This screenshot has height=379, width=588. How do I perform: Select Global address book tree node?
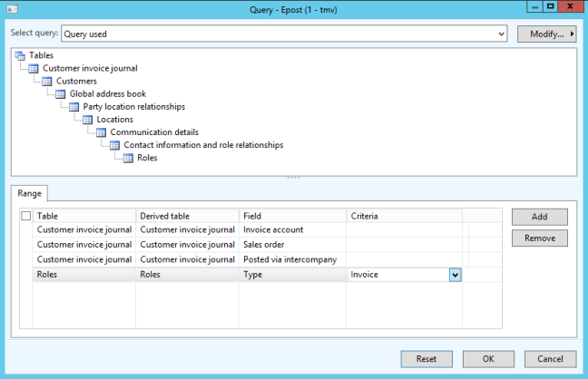108,93
